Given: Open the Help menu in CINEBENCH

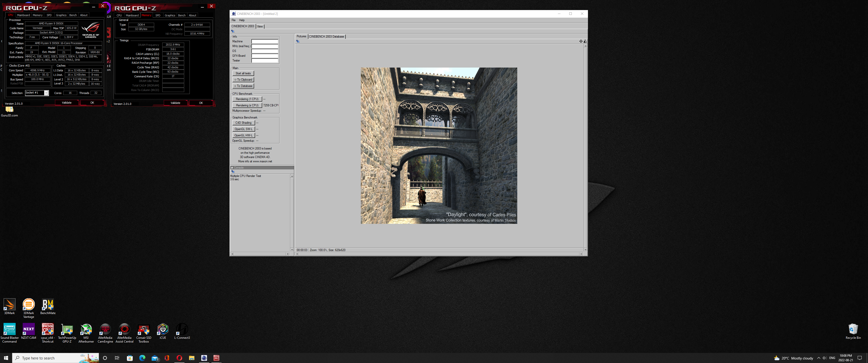Looking at the screenshot, I should (x=242, y=20).
